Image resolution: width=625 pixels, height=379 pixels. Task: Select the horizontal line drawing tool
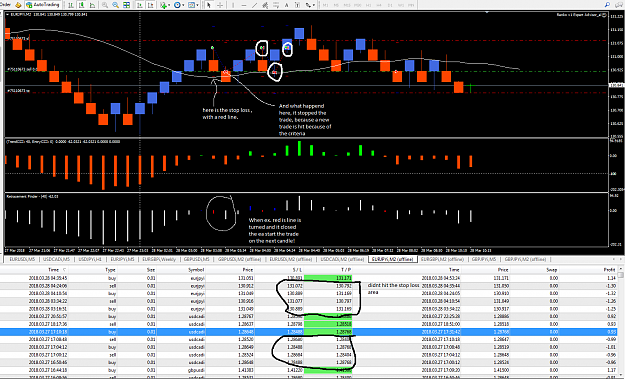coord(244,5)
